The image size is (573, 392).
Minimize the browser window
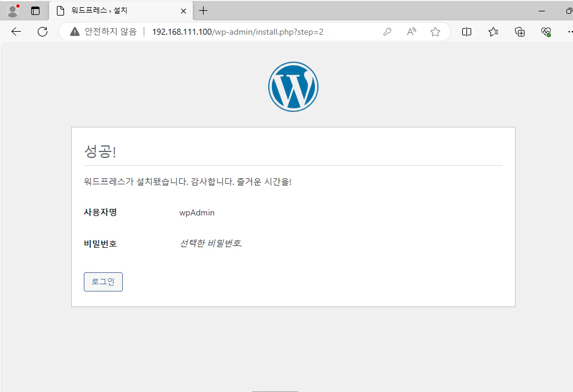pos(542,11)
